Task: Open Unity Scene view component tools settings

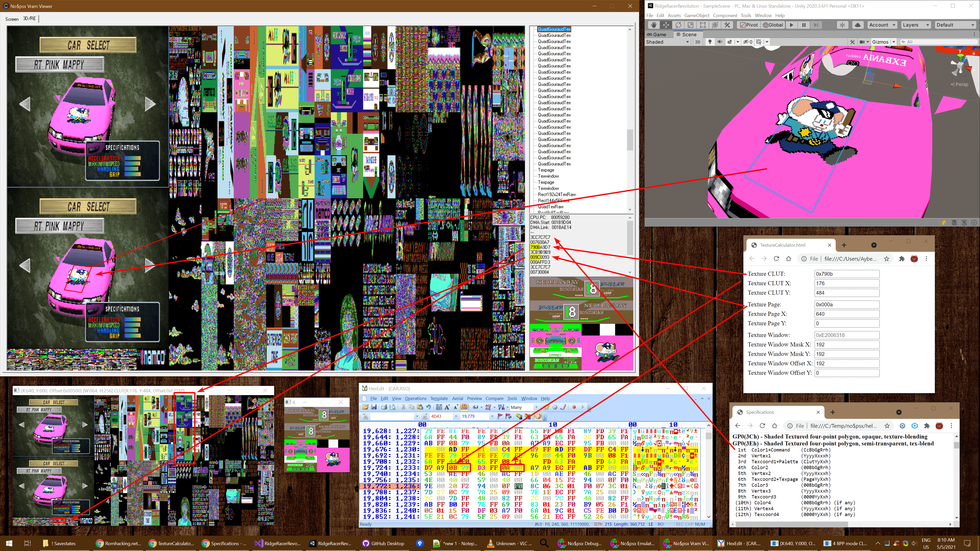Action: [x=852, y=42]
